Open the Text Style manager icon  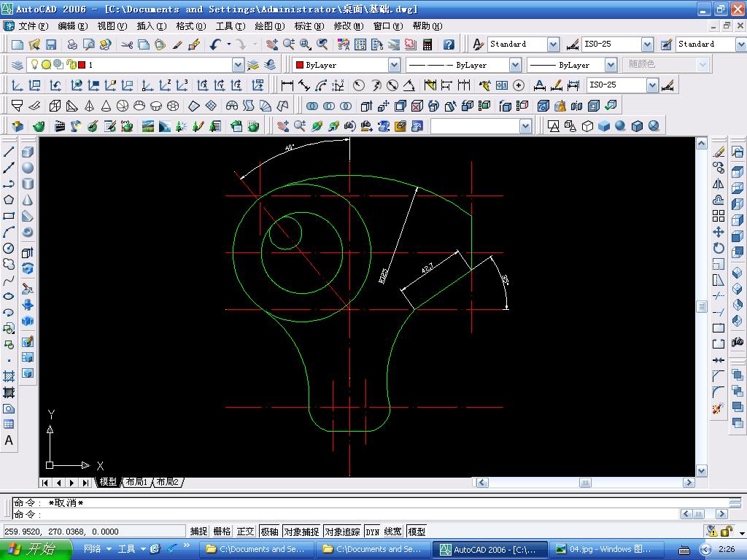[477, 44]
